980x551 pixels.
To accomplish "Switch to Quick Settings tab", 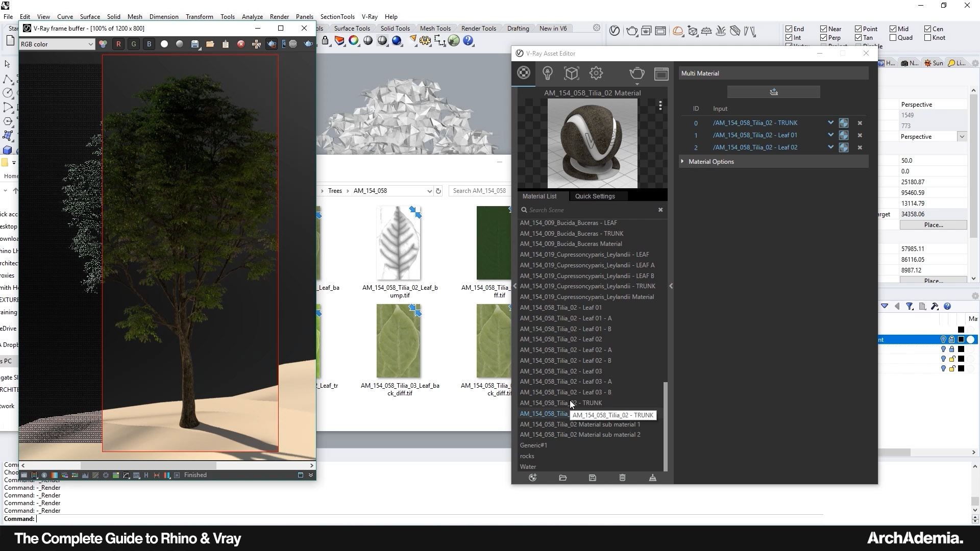I will click(x=595, y=196).
